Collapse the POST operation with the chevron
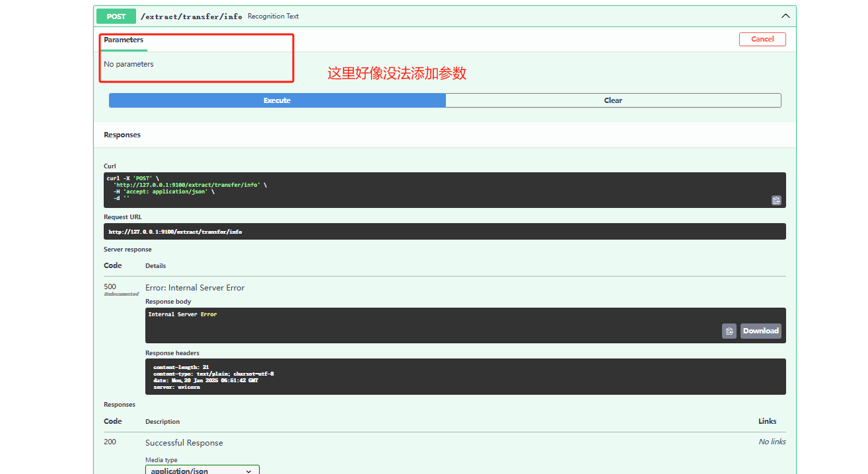868x474 pixels. [x=785, y=16]
